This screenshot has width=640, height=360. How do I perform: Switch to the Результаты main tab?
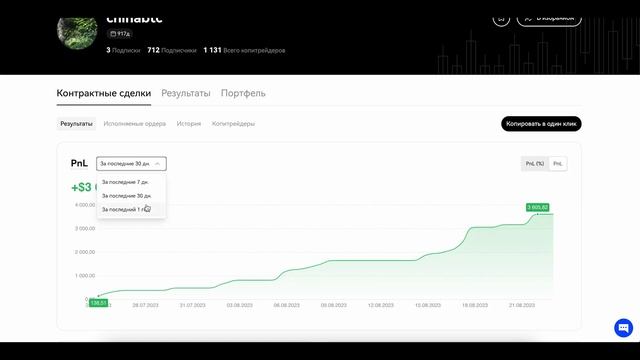click(186, 93)
